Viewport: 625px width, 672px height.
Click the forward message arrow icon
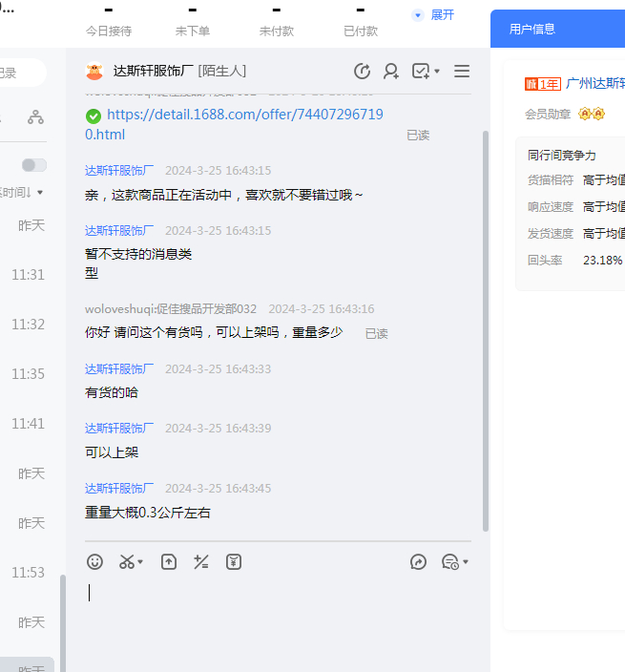[x=418, y=562]
